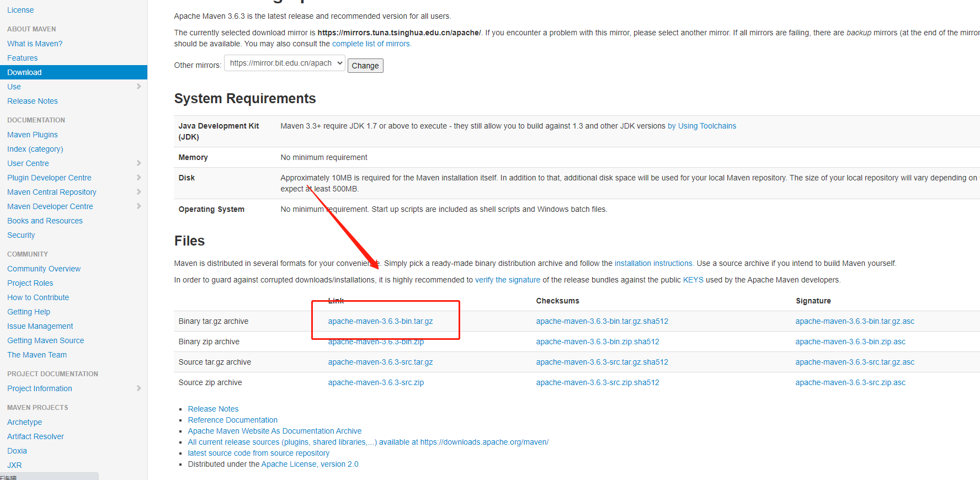Open Issue Management link
The width and height of the screenshot is (980, 480).
[x=40, y=326]
